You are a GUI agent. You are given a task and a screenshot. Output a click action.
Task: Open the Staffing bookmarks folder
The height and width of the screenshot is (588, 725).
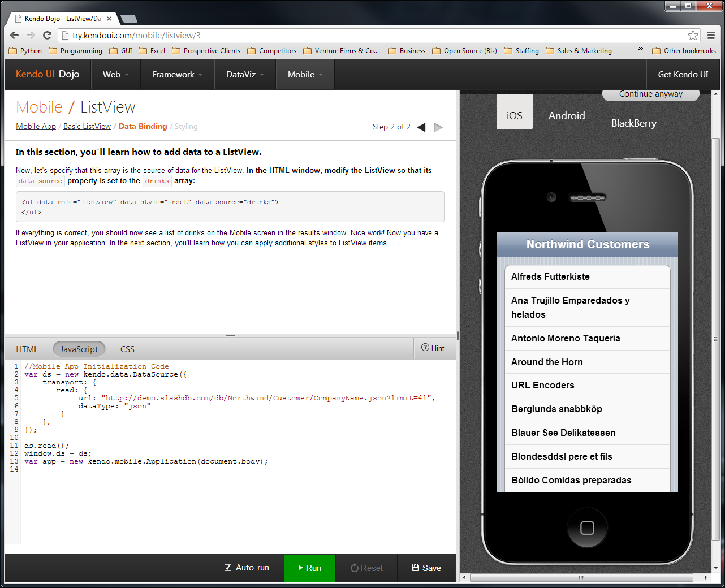521,51
